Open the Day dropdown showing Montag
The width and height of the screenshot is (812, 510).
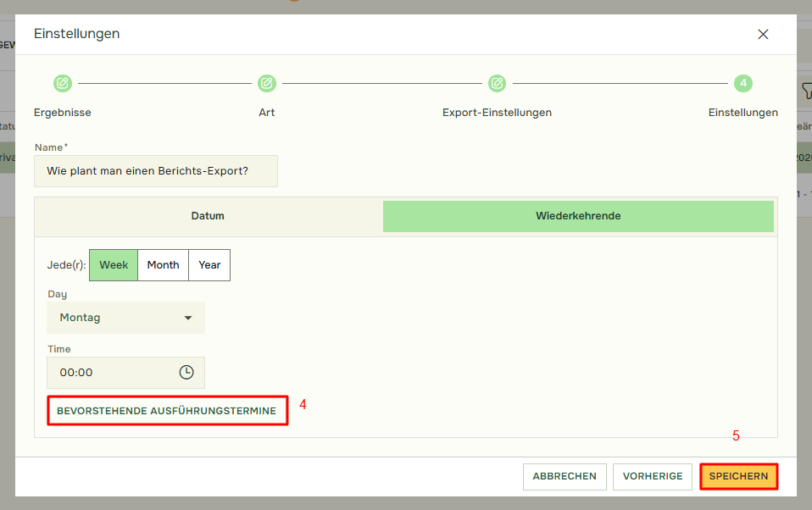[125, 318]
